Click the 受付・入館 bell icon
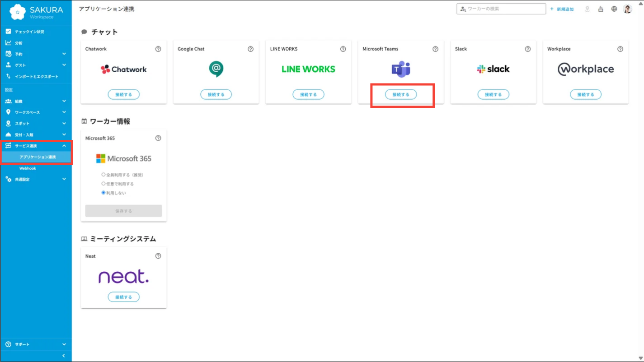This screenshot has width=644, height=362. pos(8,135)
